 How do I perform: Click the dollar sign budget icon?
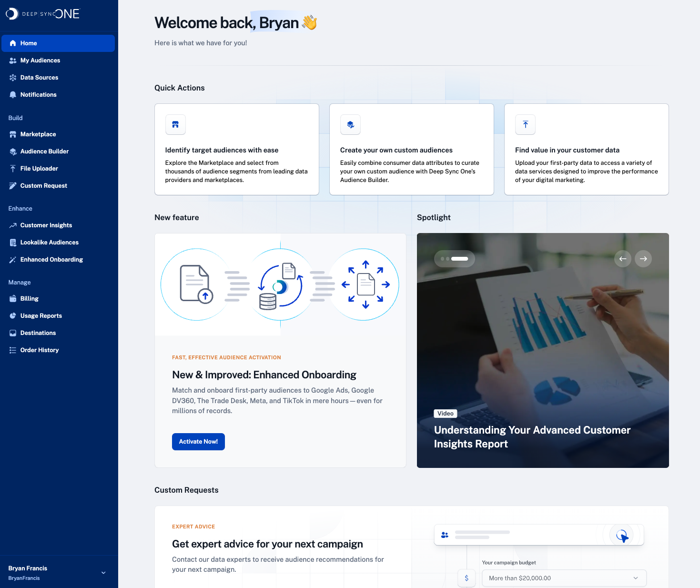point(467,578)
